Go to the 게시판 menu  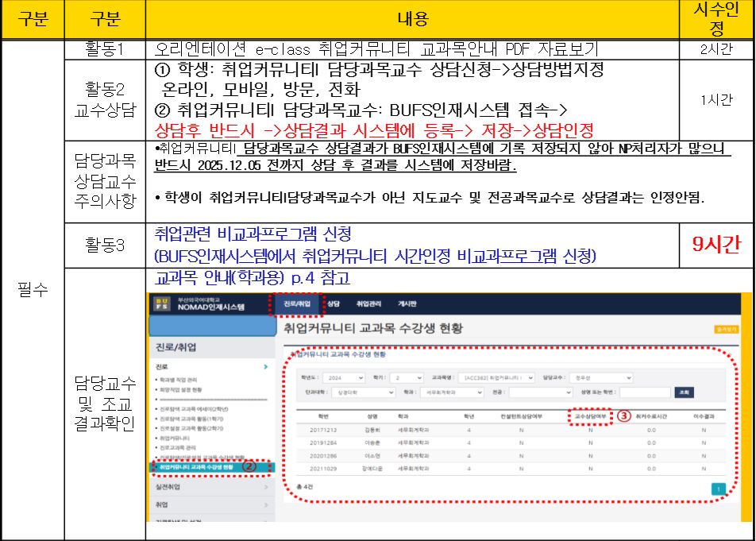pos(407,304)
